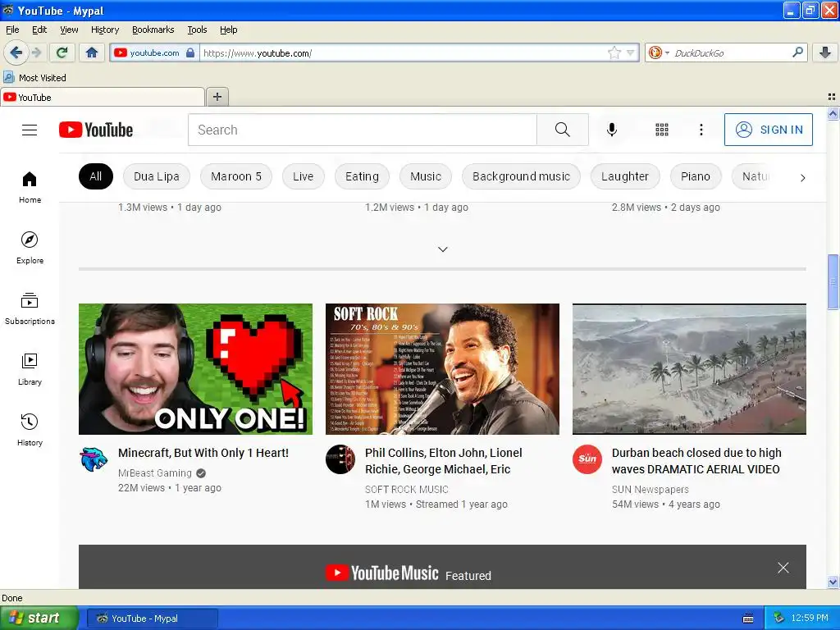Reload the page with the refresh icon
Screen dimensions: 840x630
(x=62, y=52)
